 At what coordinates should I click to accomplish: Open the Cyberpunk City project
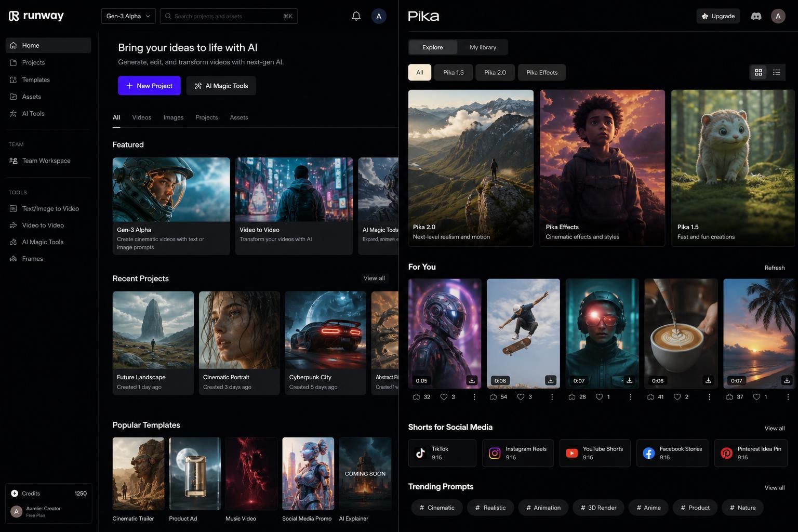326,343
